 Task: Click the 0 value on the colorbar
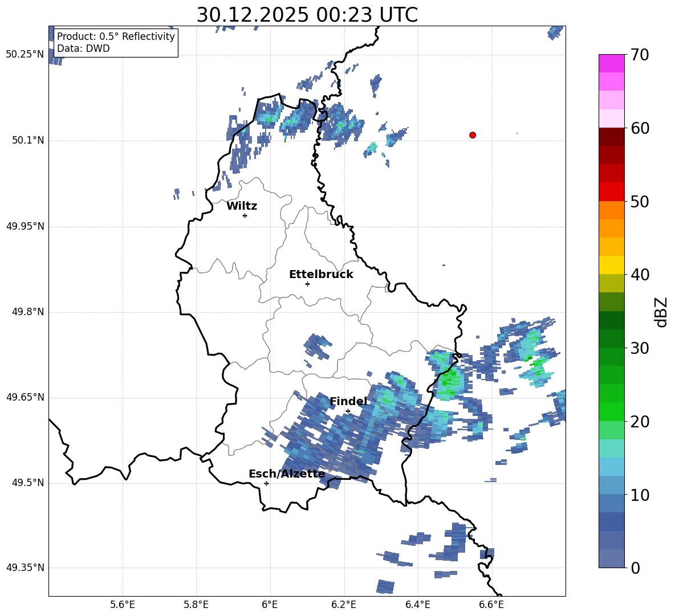pyautogui.click(x=635, y=568)
